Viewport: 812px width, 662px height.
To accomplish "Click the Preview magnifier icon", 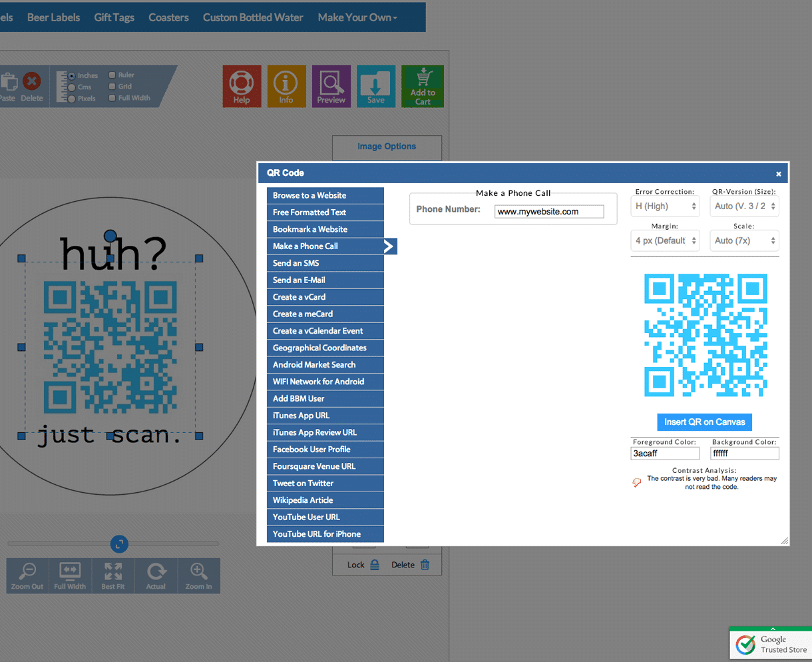I will coord(331,86).
